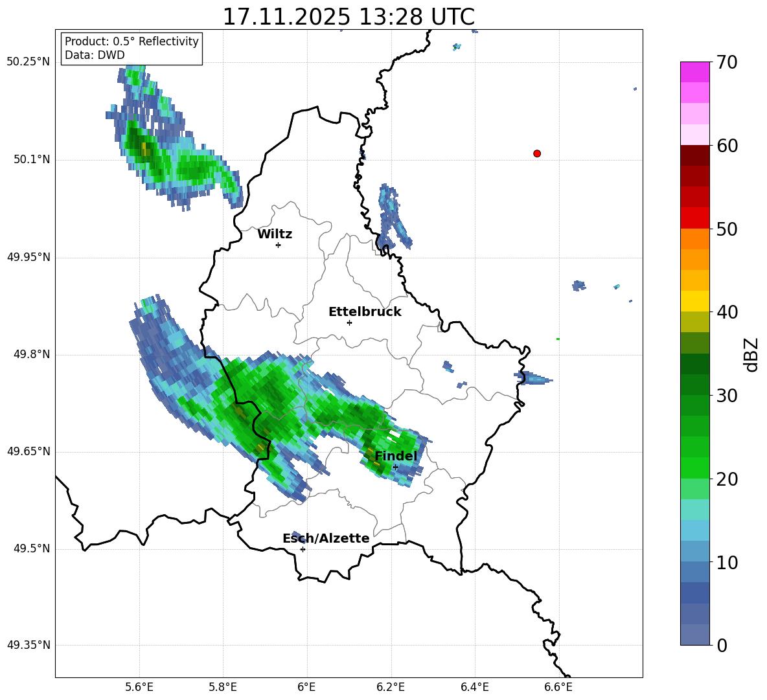Click the Ettelbruck city label
The width and height of the screenshot is (767, 700).
365,312
